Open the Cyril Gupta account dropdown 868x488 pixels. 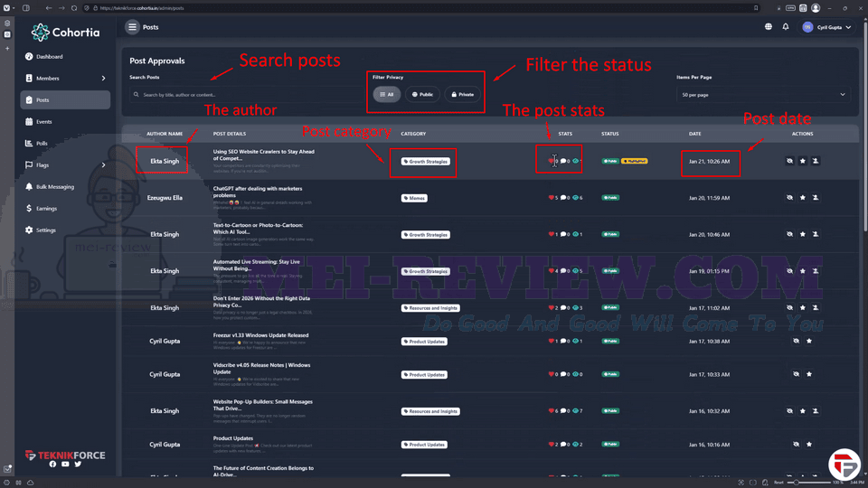[x=827, y=27]
